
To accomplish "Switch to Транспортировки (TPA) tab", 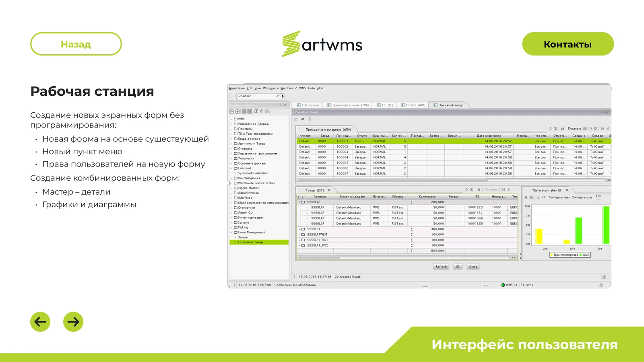I will [x=348, y=105].
